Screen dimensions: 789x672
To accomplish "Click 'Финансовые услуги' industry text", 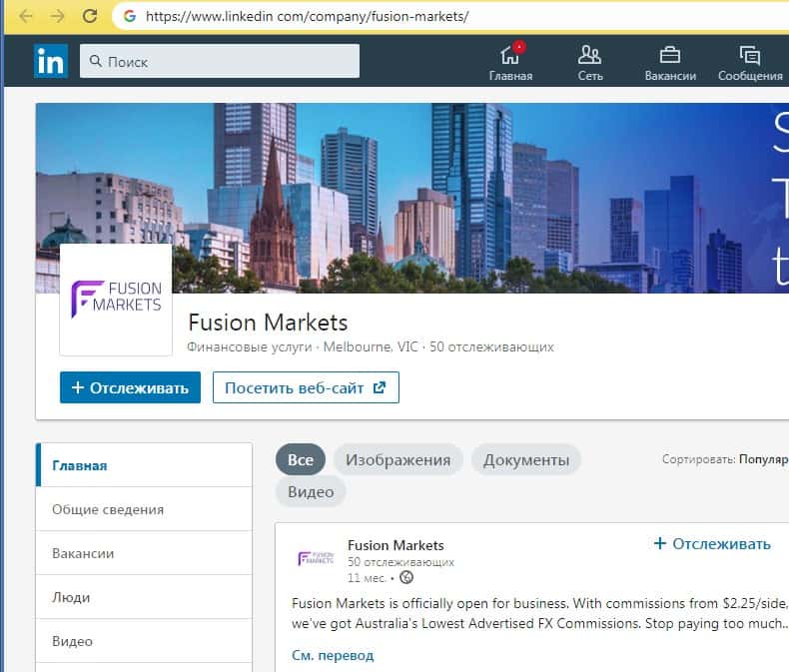I will (250, 346).
